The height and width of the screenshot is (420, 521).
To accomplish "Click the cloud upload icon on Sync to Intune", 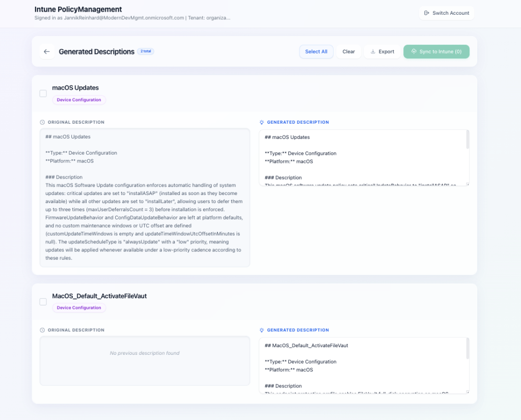I will [x=414, y=52].
